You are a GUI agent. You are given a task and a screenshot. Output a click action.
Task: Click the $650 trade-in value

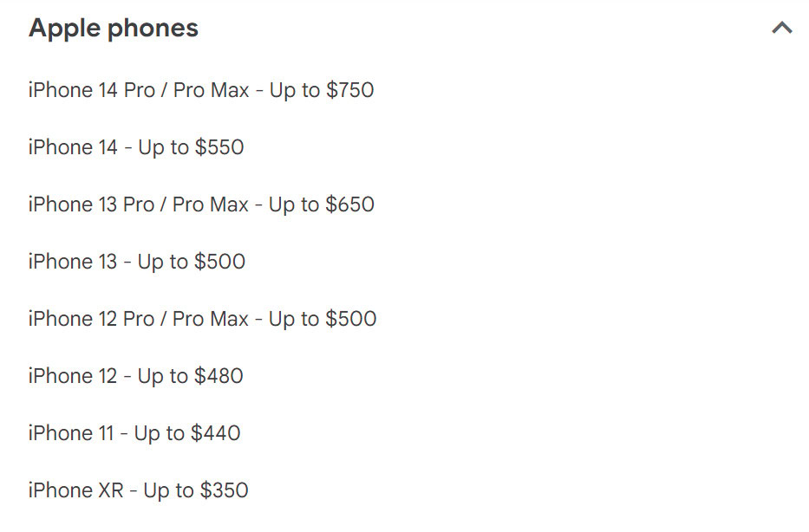click(x=349, y=204)
